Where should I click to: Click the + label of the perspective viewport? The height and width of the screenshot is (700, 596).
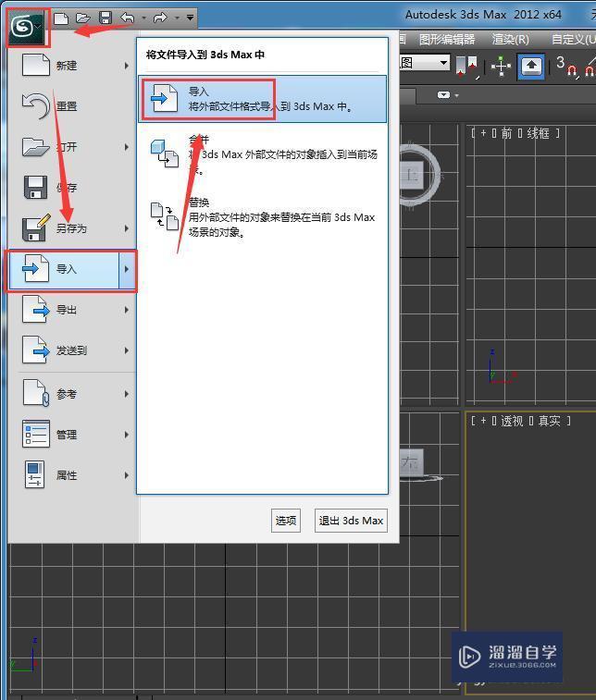click(483, 421)
